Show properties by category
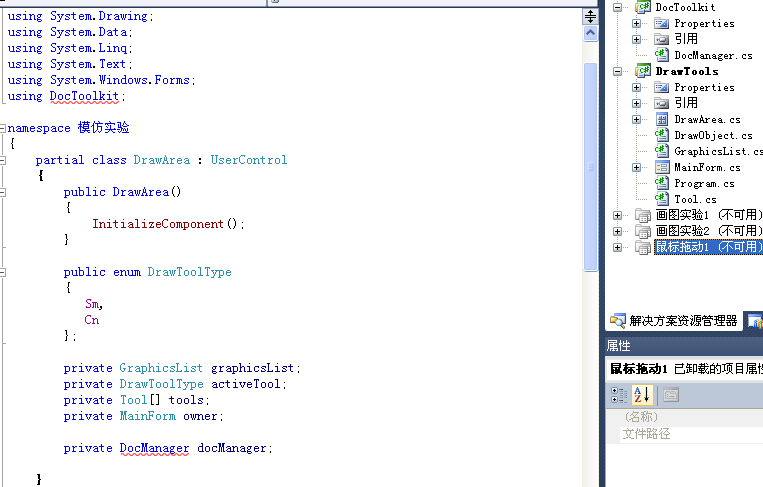763x487 pixels. [x=619, y=395]
